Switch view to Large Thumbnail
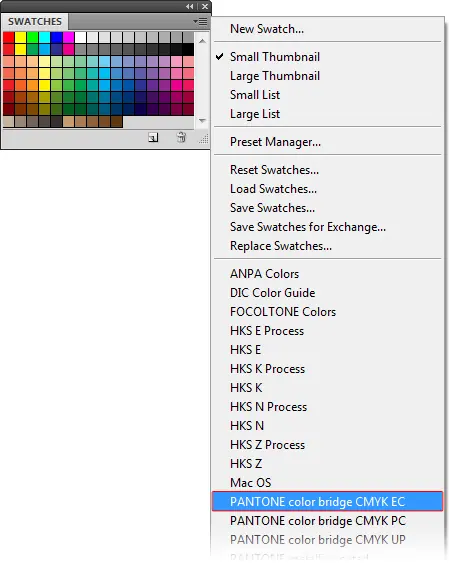The image size is (449, 571). 275,76
